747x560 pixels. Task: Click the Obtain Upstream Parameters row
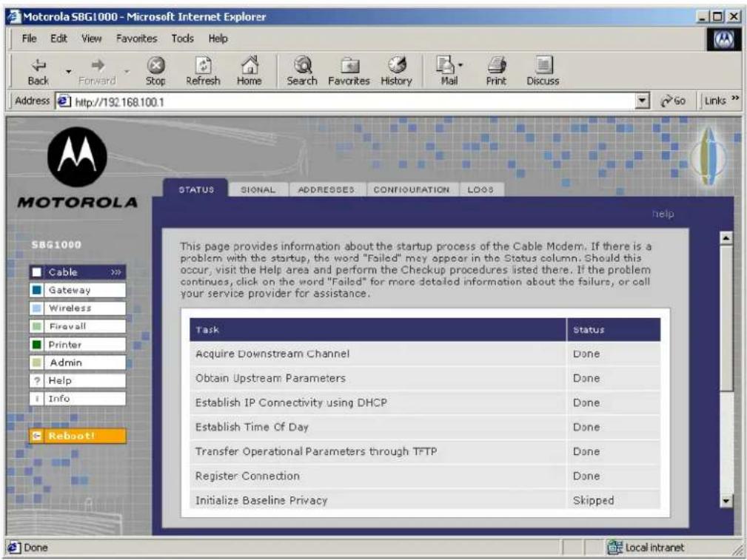tap(425, 378)
